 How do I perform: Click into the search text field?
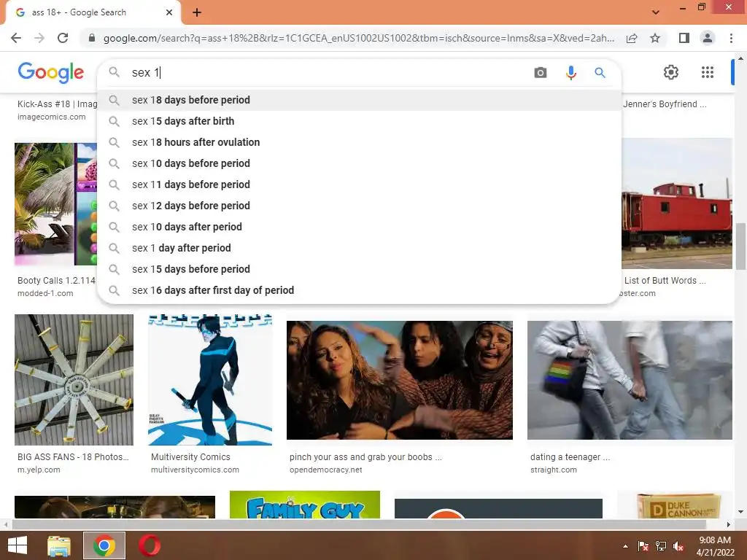pos(329,72)
